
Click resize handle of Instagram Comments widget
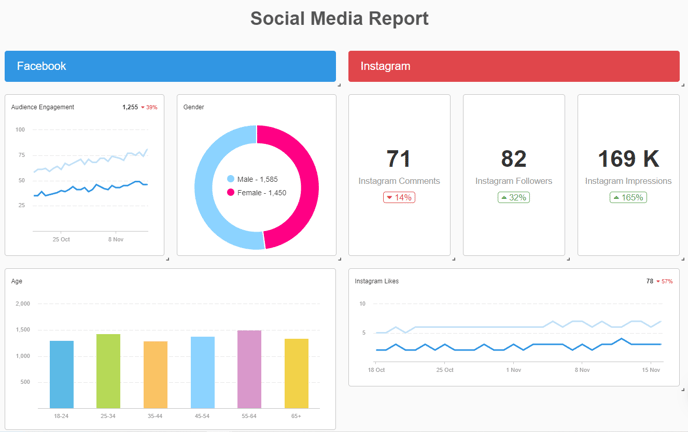coord(453,259)
